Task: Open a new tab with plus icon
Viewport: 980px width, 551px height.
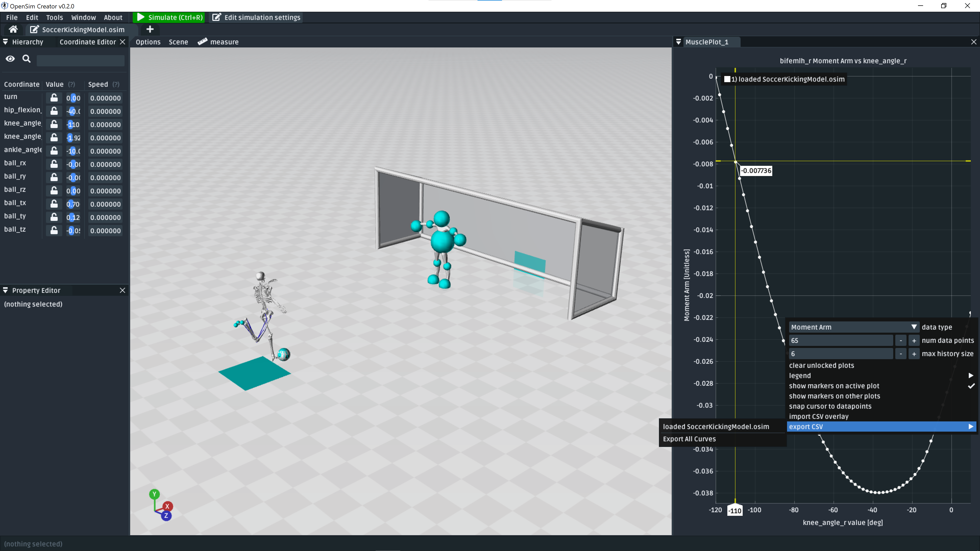Action: (150, 29)
